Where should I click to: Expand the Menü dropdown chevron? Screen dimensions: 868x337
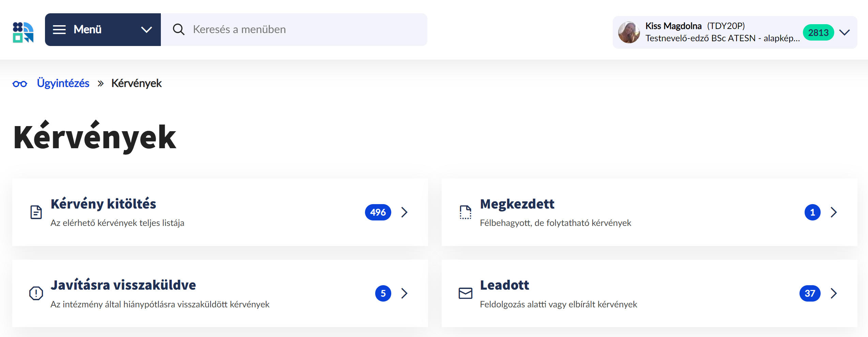tap(147, 30)
